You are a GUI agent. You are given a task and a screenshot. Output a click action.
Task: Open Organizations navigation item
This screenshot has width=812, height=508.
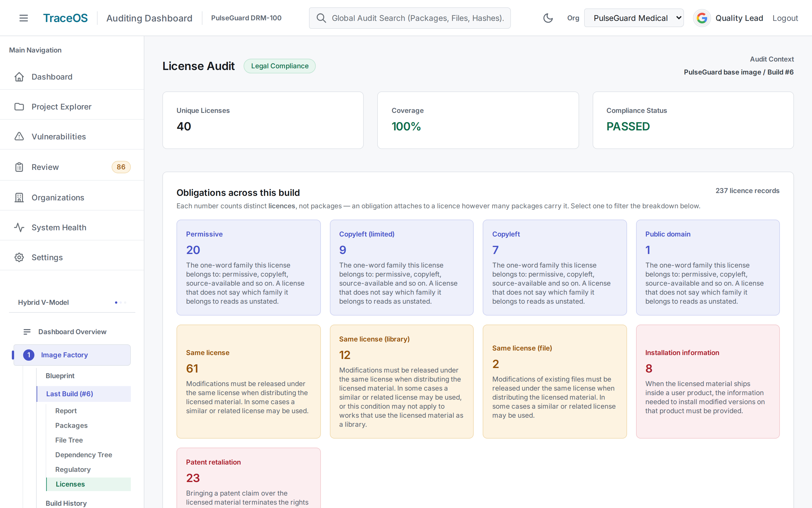[72, 198]
